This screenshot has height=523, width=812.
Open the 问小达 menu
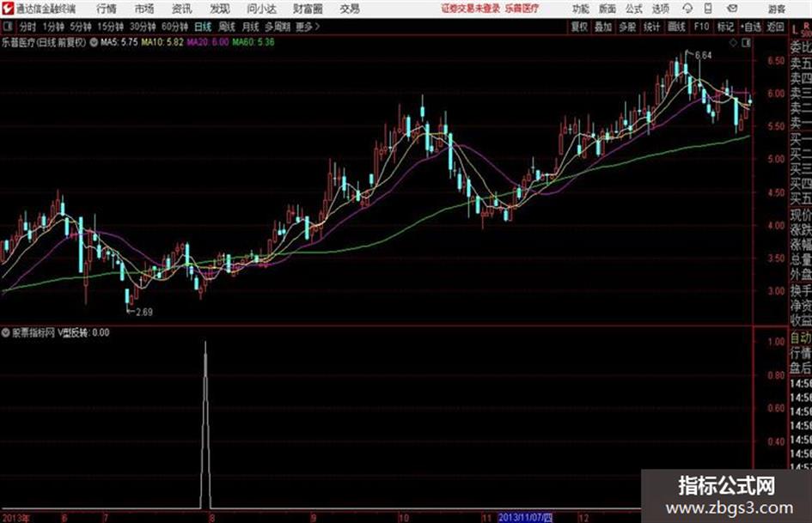[x=261, y=9]
